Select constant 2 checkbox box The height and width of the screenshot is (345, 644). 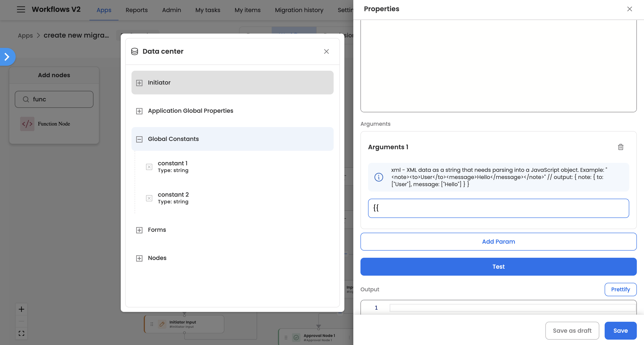tap(149, 198)
